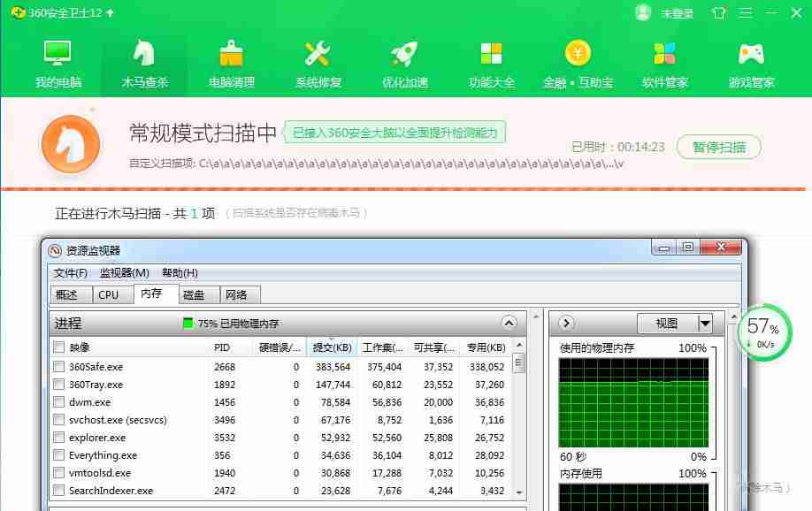Viewport: 812px width, 511px height.
Task: Sort by the 专用(KB) column header
Action: 486,347
